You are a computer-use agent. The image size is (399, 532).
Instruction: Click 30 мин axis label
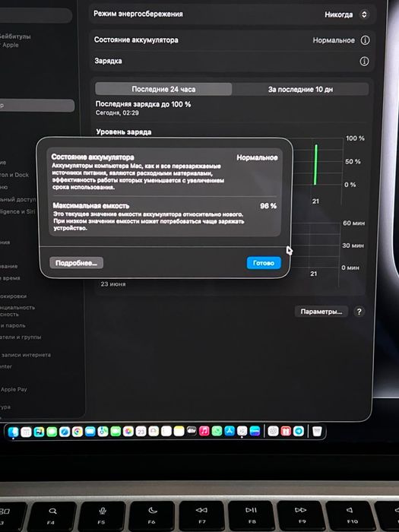pos(353,245)
